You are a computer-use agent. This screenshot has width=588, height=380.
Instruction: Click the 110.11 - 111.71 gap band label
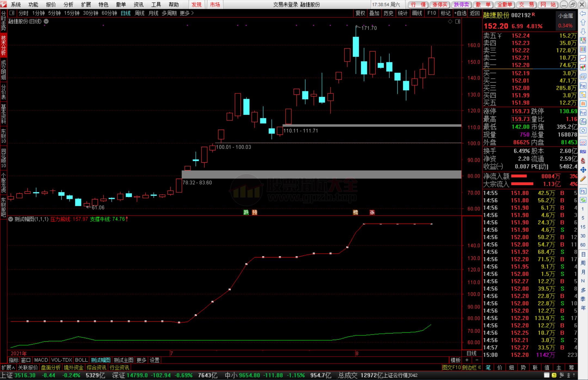coord(301,131)
